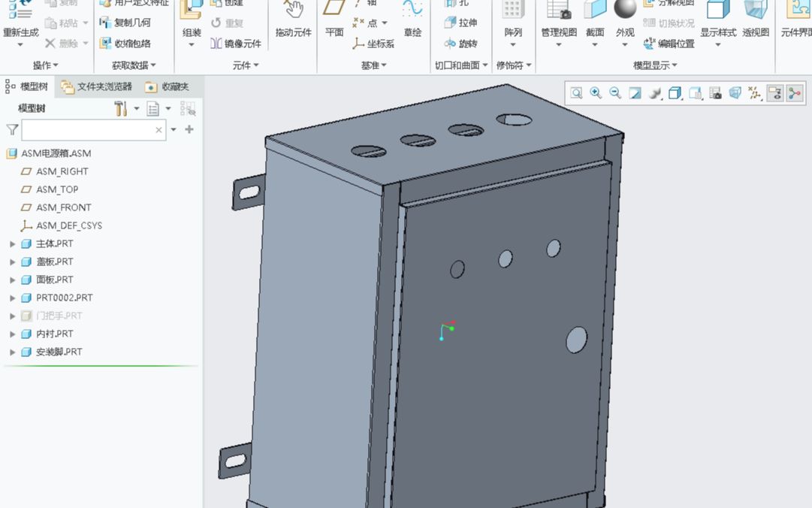
Task: Click the 拖动元件 button
Action: [292, 20]
